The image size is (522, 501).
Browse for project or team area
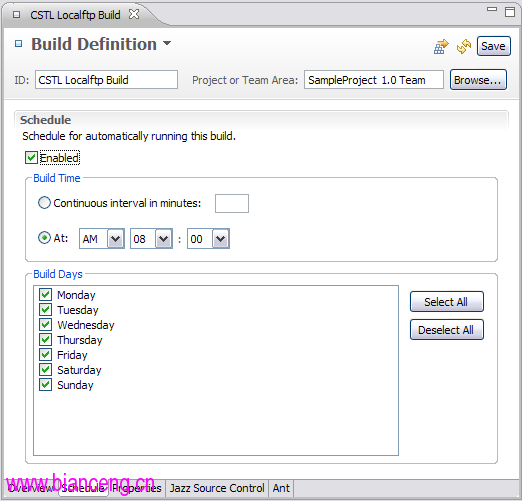coord(478,80)
